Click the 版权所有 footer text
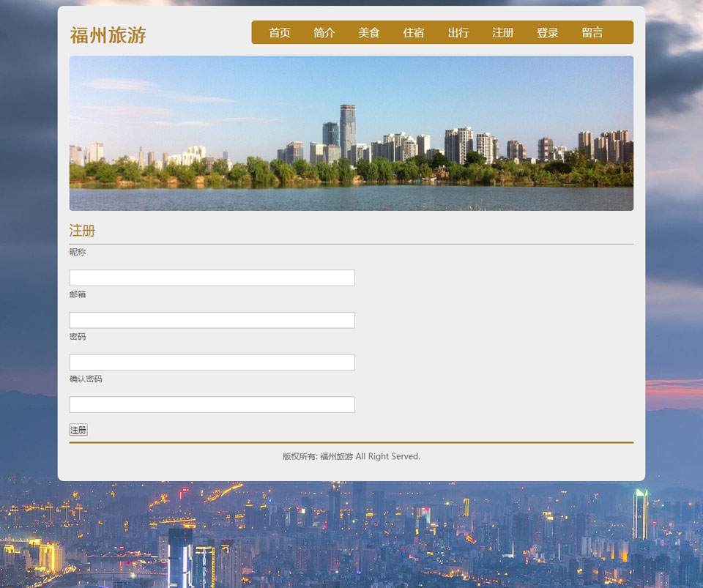 (x=351, y=456)
